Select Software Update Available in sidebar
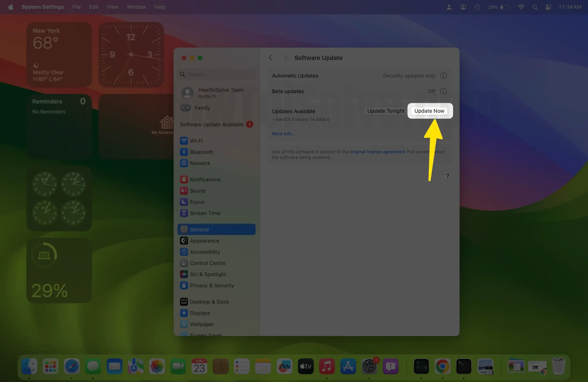Viewport: 588px width, 382px height. pyautogui.click(x=217, y=124)
